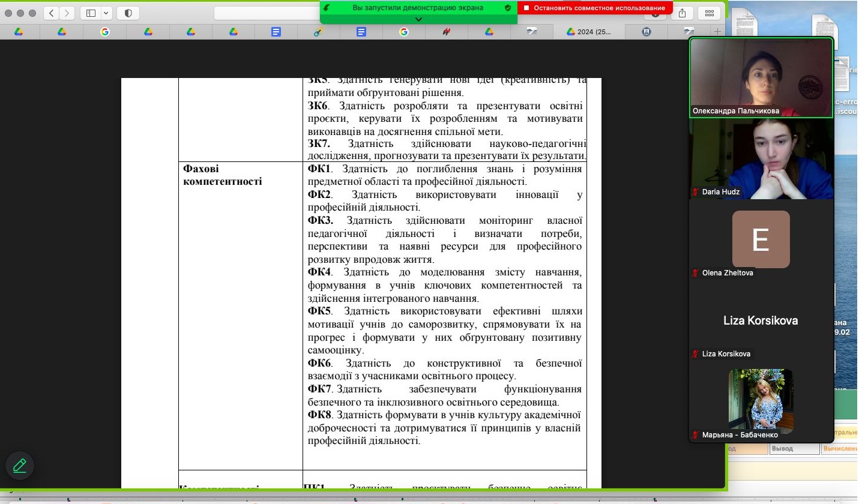Viewport: 862px width, 504px height.
Task: Click the green "Вы запустили демонстрацию экрана" banner
Action: pos(417,8)
